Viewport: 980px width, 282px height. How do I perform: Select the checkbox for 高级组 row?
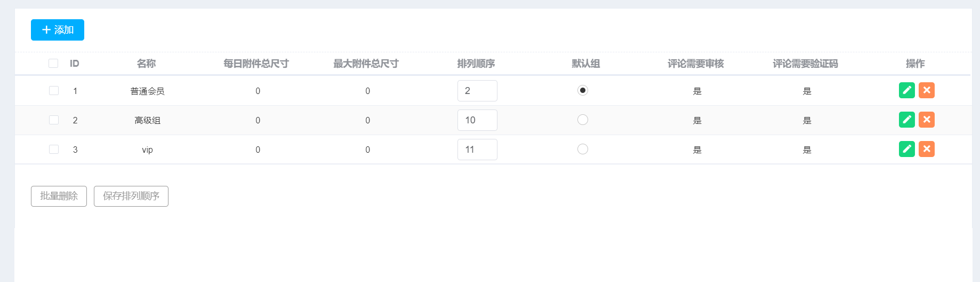(54, 120)
